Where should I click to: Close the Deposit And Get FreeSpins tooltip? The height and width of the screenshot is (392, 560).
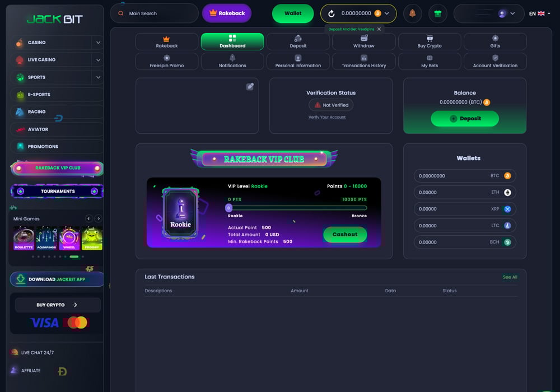pyautogui.click(x=379, y=29)
